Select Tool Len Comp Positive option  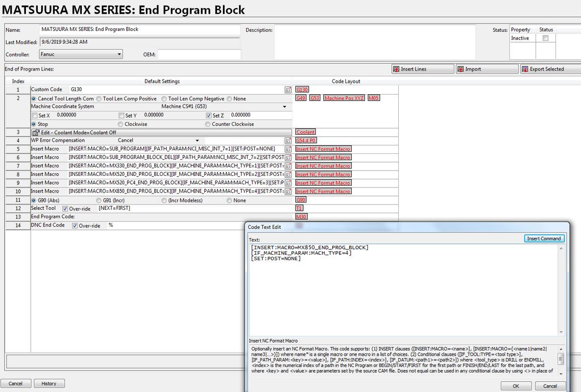(99, 99)
